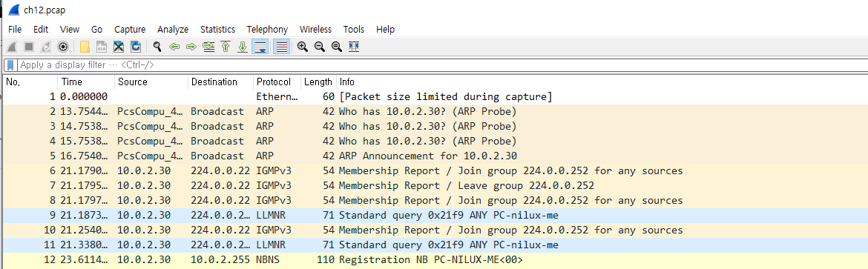Viewport: 868px width, 269px height.
Task: Click the ch12.pcap title bar Wireshark icon
Action: [x=13, y=10]
